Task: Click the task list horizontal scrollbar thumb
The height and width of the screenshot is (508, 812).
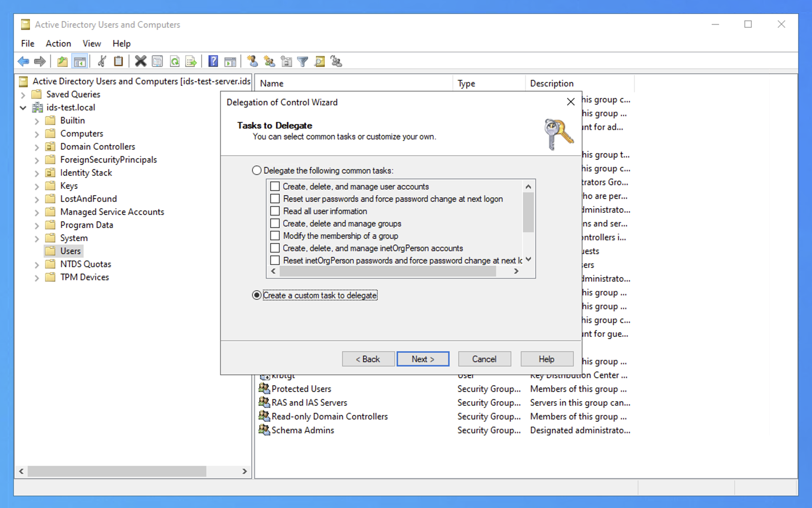Action: tap(388, 271)
